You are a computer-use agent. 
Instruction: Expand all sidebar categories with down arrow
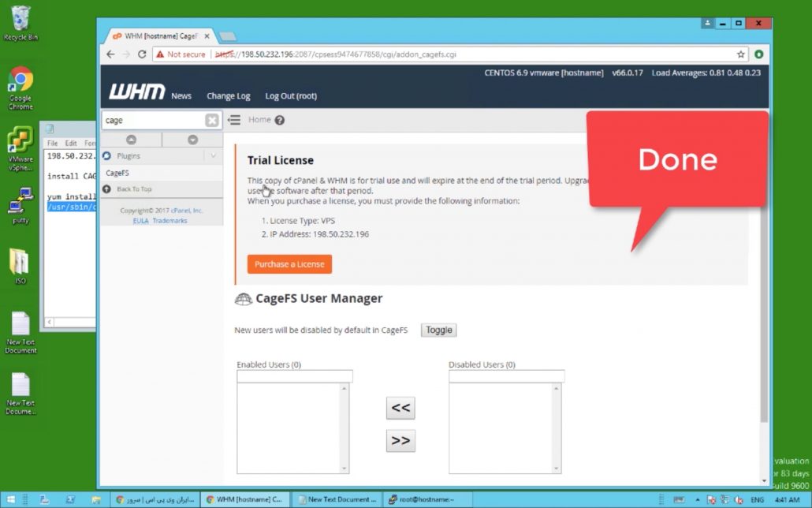click(192, 140)
